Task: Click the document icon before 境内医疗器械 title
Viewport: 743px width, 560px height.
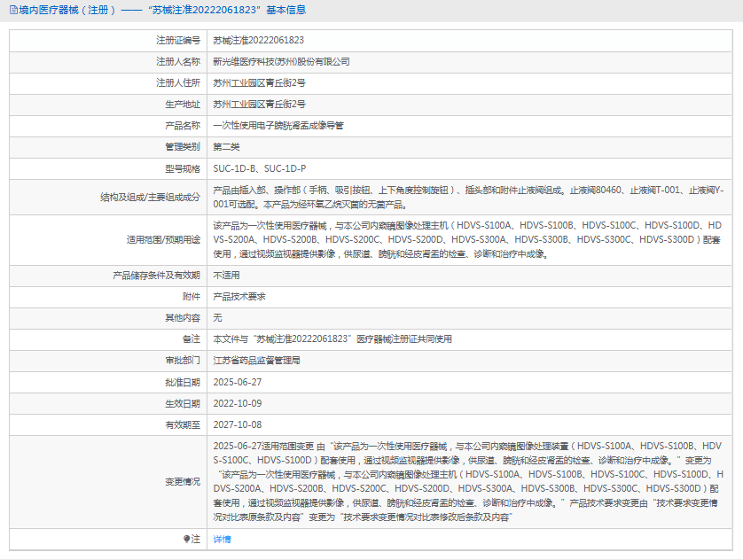Action: pyautogui.click(x=13, y=10)
